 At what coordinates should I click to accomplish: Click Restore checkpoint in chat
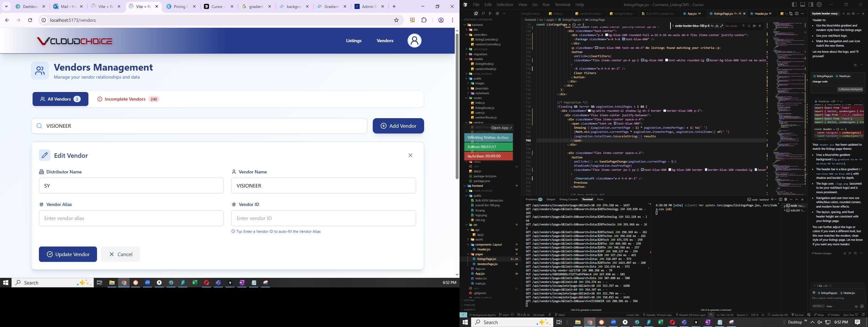tap(850, 89)
